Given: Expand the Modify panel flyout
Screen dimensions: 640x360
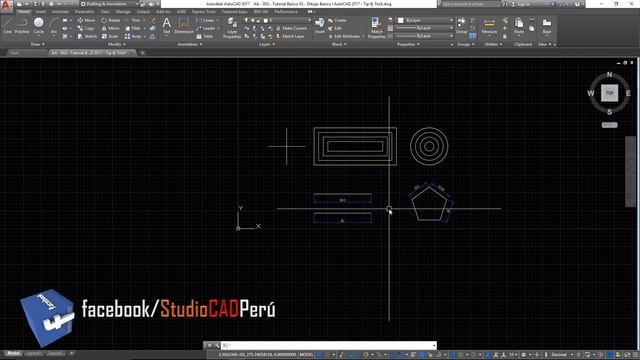Looking at the screenshot, I should 116,44.
